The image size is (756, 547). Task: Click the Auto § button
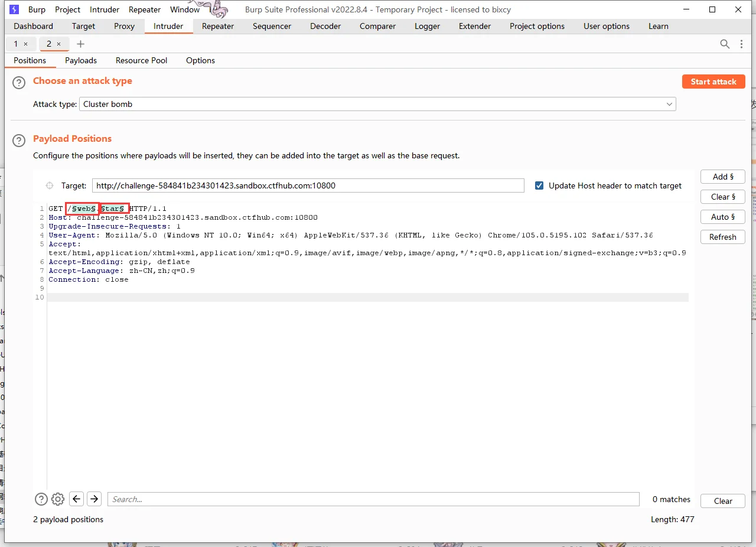tap(722, 217)
